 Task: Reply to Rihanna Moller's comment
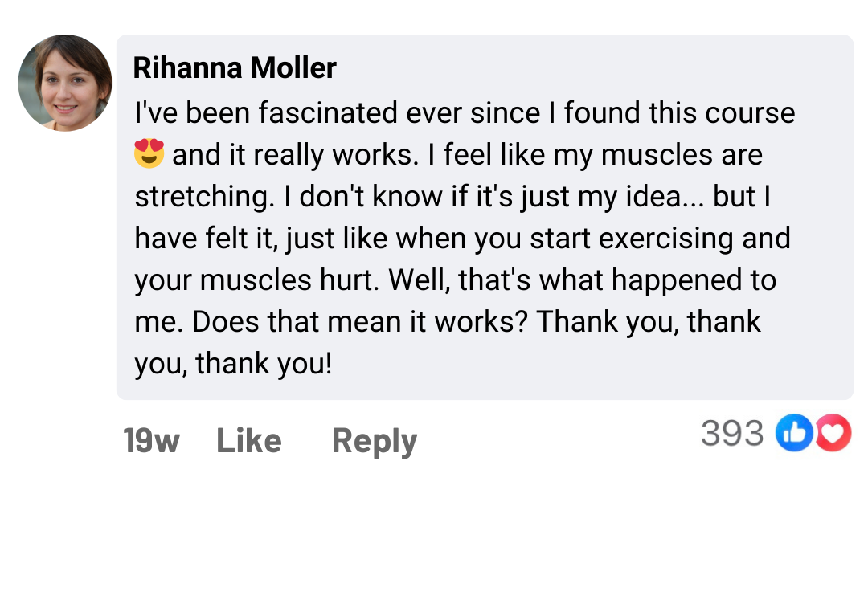(375, 441)
